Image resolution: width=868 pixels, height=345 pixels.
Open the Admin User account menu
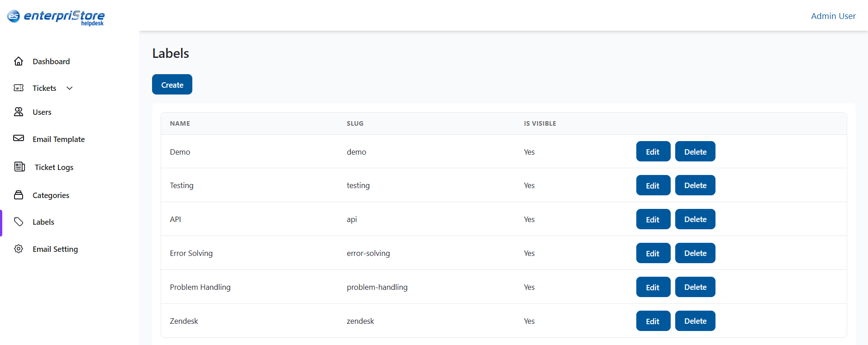click(833, 16)
